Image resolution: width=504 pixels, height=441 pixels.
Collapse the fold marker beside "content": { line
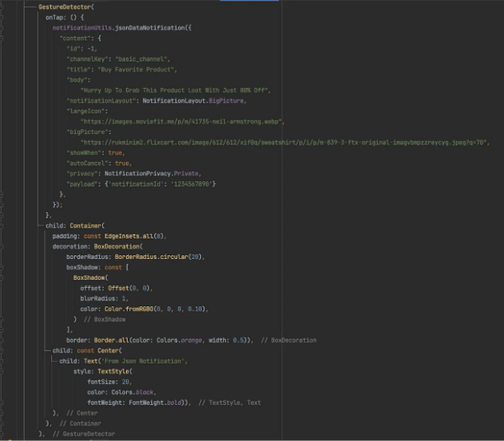pos(2,38)
